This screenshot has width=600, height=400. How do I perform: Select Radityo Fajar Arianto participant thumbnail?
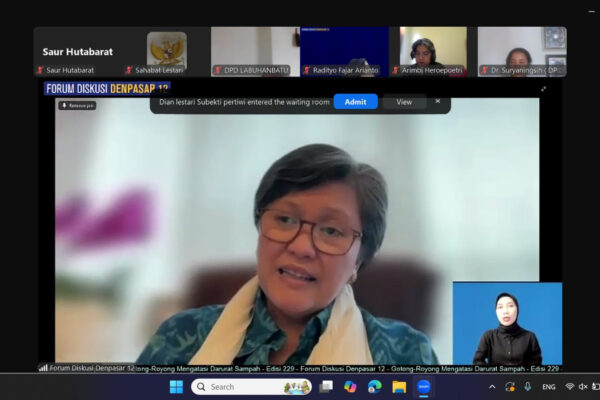[344, 52]
